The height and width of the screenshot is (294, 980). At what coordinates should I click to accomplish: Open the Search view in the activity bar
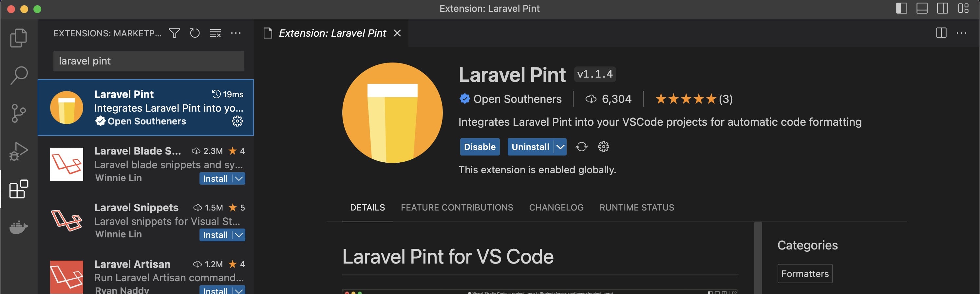click(19, 75)
